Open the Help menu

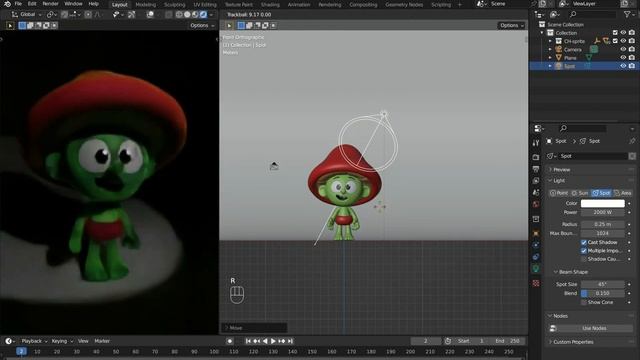point(94,4)
